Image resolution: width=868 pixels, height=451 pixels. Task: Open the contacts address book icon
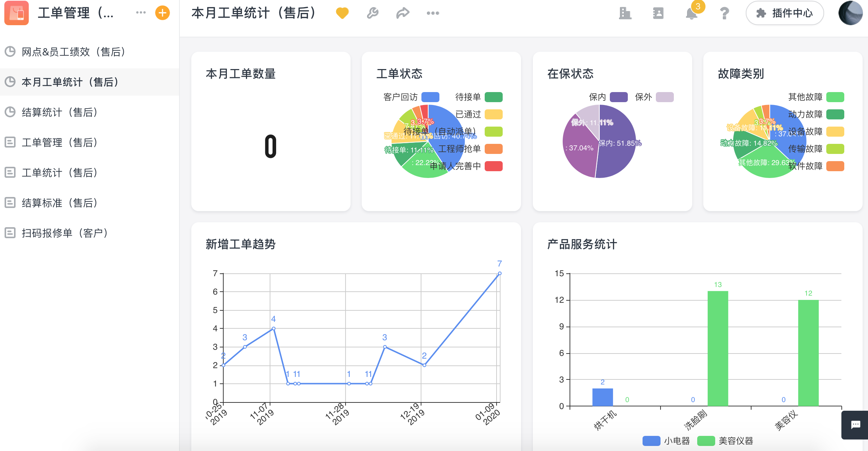point(658,13)
